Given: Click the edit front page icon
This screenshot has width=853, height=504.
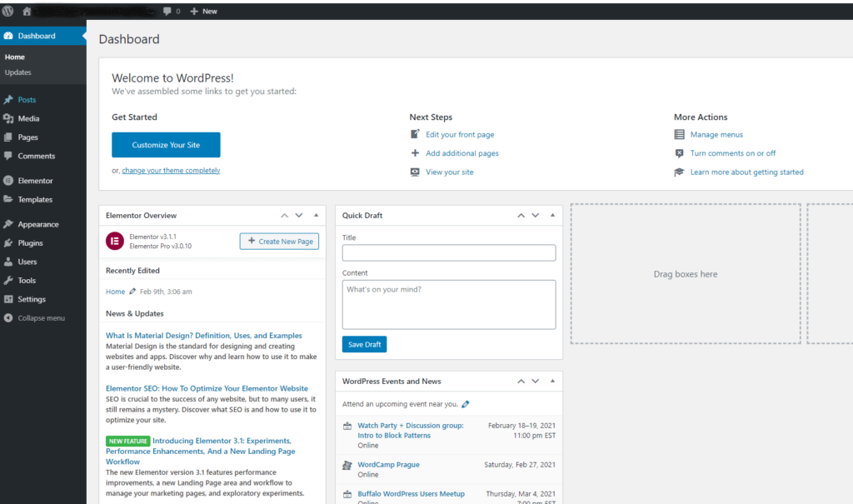Looking at the screenshot, I should (415, 134).
